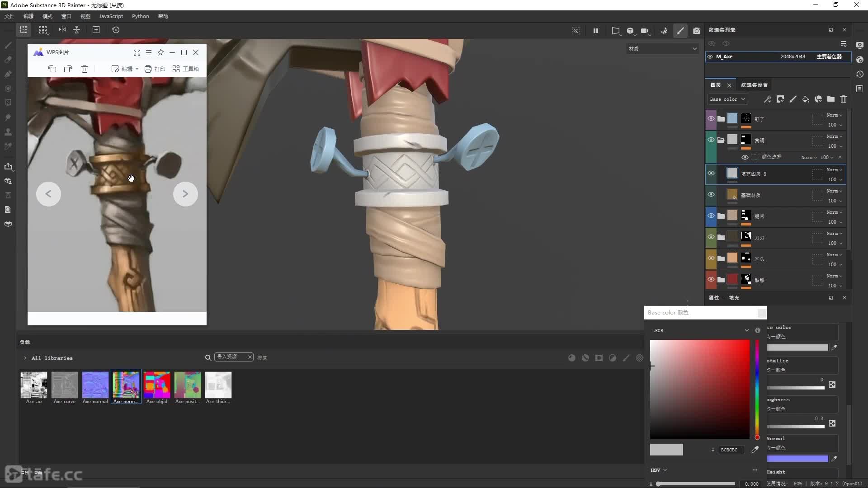Open opacity dropdown for 填充图层 8

(x=835, y=179)
